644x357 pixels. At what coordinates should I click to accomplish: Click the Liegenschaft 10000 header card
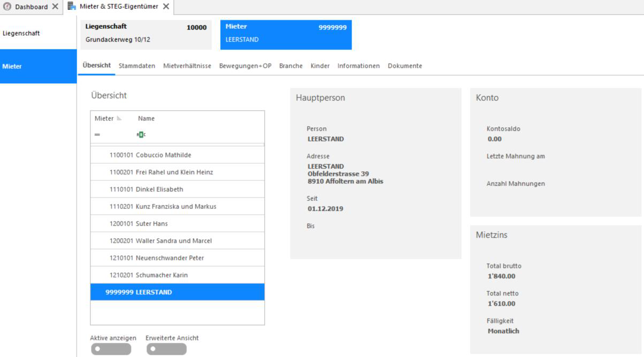(145, 35)
